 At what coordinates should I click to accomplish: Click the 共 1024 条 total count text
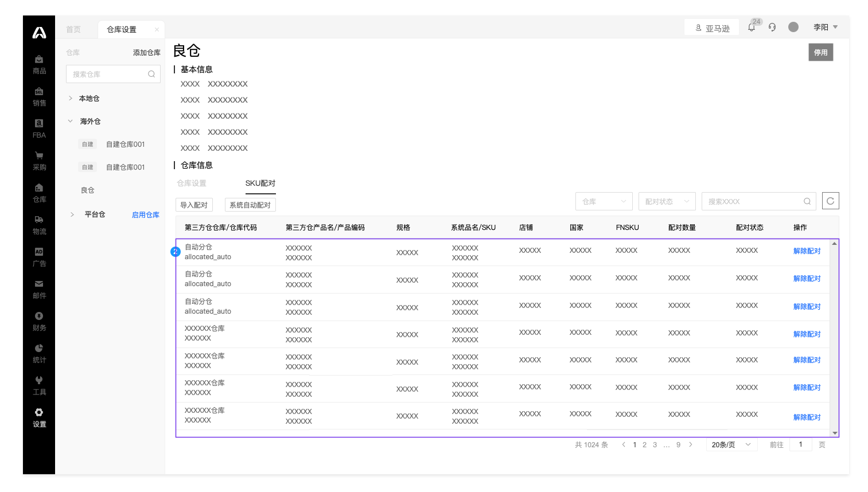point(591,444)
